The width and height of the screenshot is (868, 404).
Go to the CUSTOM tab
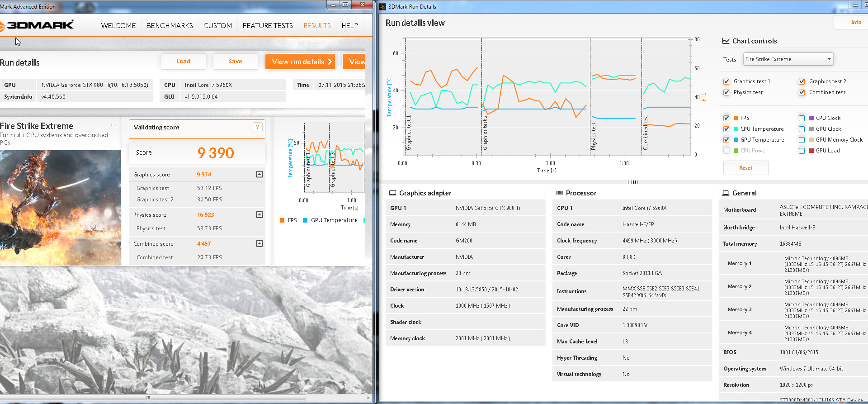tap(217, 26)
